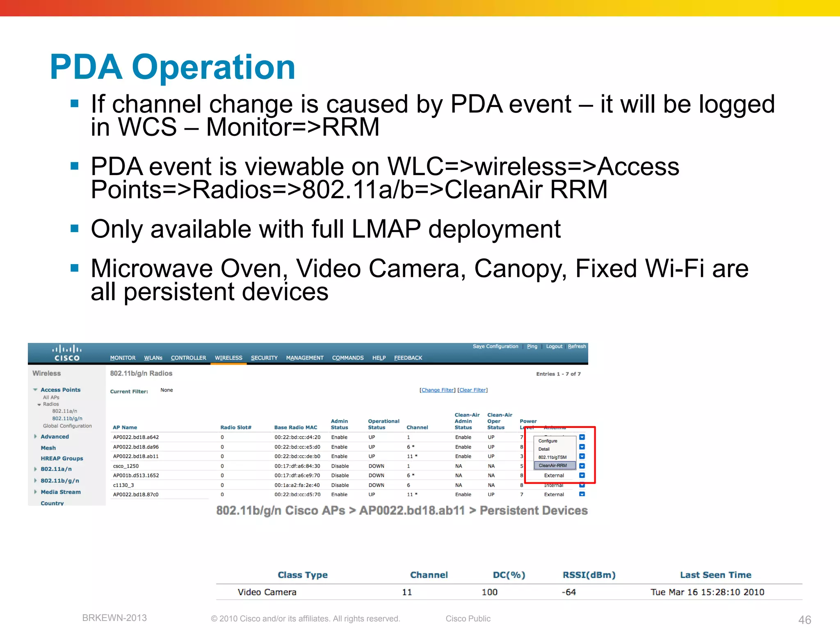
Task: Expand the 802.11a/n section arrow
Action: [35, 469]
